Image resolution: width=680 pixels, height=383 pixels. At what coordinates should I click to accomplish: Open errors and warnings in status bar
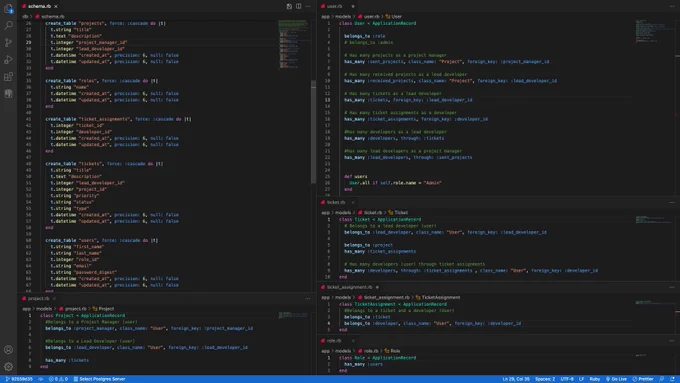point(58,379)
